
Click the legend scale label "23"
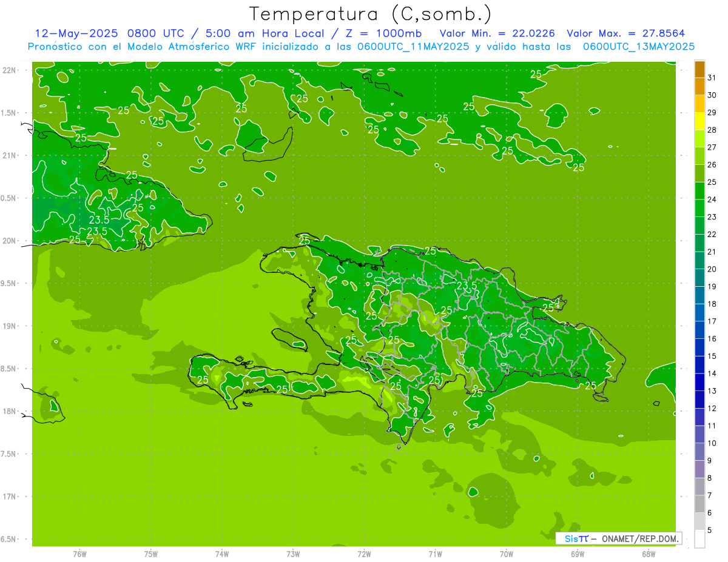coord(712,217)
